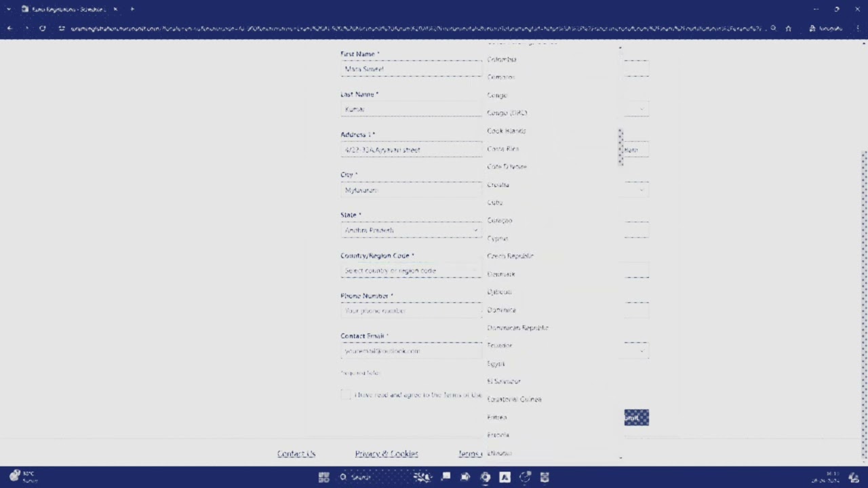Choose Czech Republic in the dropdown list

[510, 256]
